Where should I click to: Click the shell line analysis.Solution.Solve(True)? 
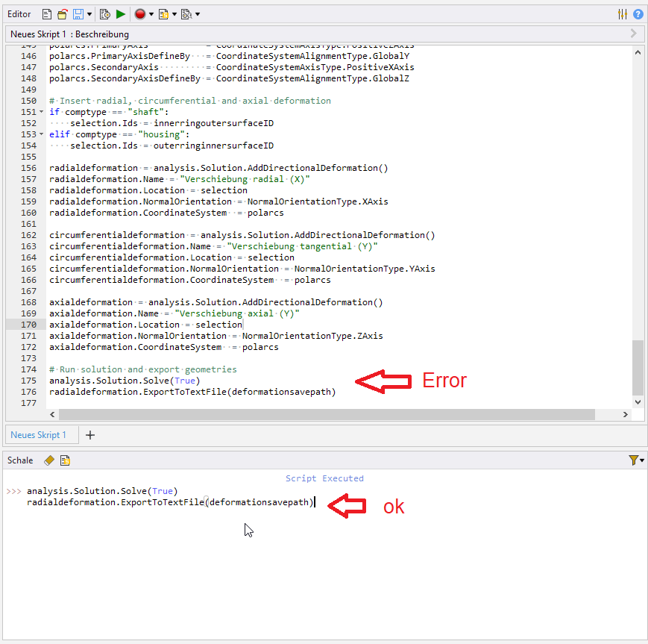[102, 491]
